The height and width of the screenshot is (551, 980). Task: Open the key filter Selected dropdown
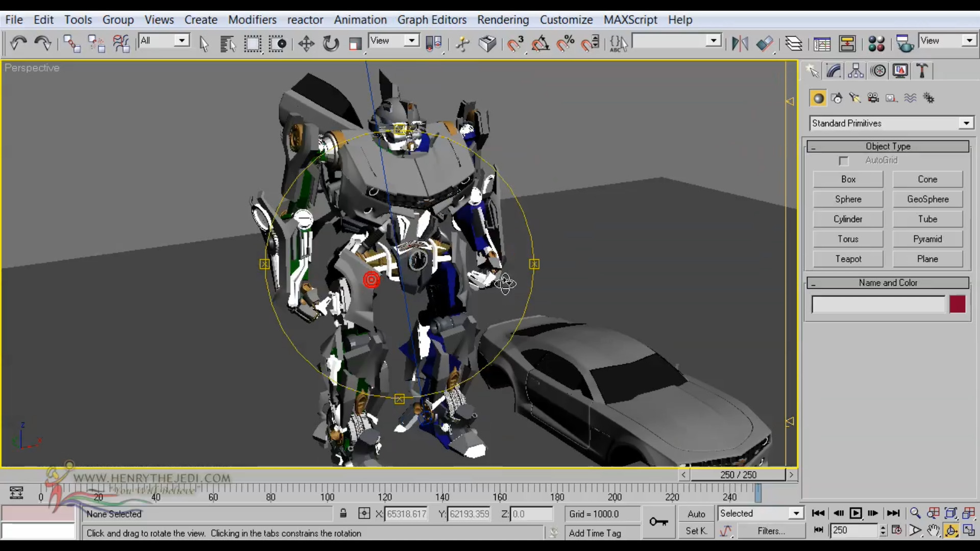click(761, 513)
